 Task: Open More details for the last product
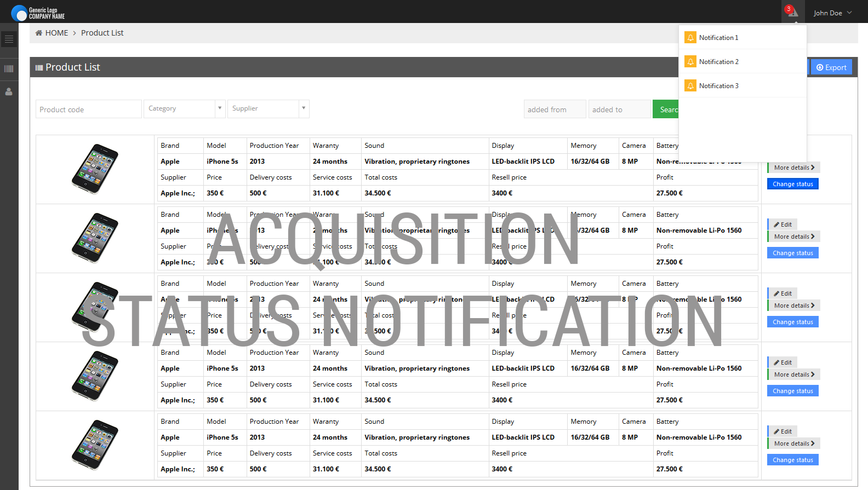click(x=793, y=443)
